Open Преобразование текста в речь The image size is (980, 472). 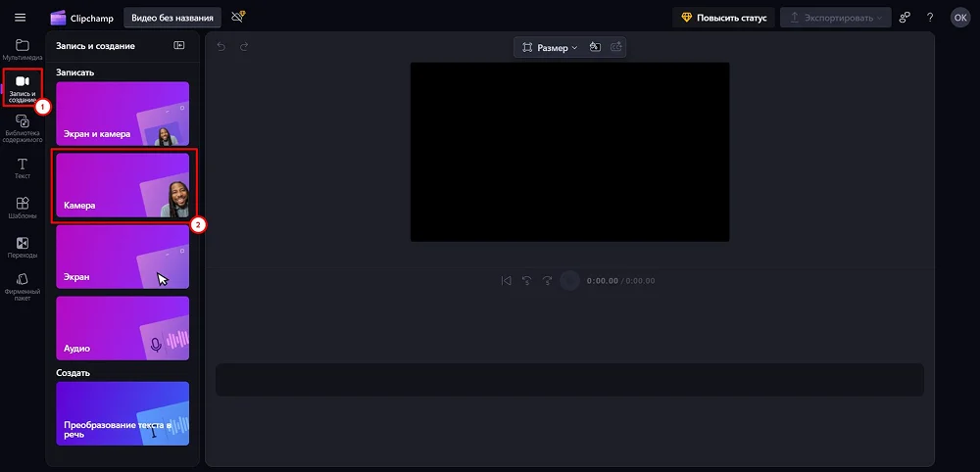[122, 413]
